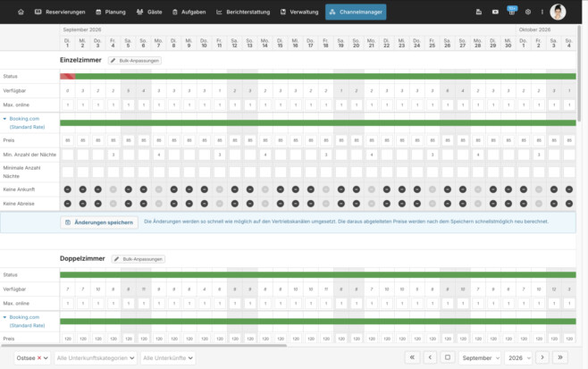Open Alle Unterkünfte dropdown

pyautogui.click(x=168, y=357)
